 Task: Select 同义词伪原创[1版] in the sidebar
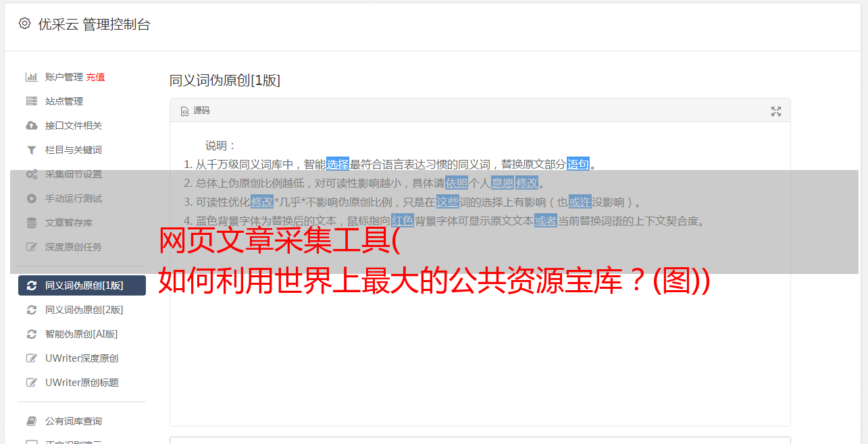coord(82,285)
